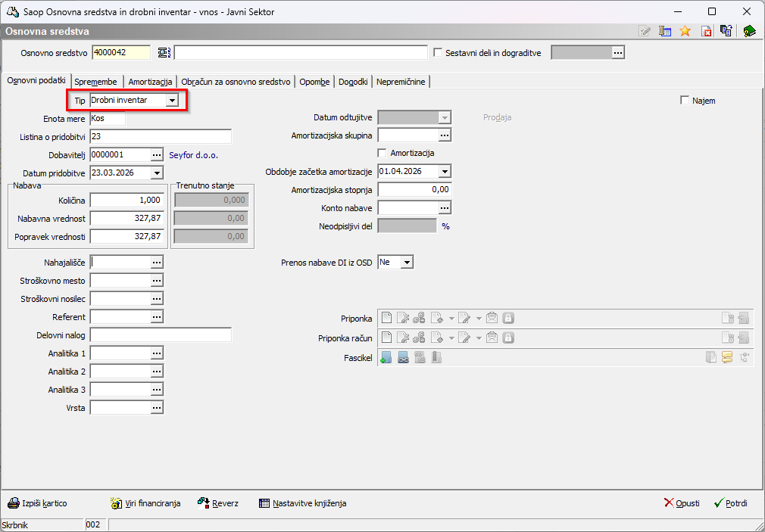The image size is (765, 532).
Task: Toggle the Amortizacija checkbox
Action: 382,153
